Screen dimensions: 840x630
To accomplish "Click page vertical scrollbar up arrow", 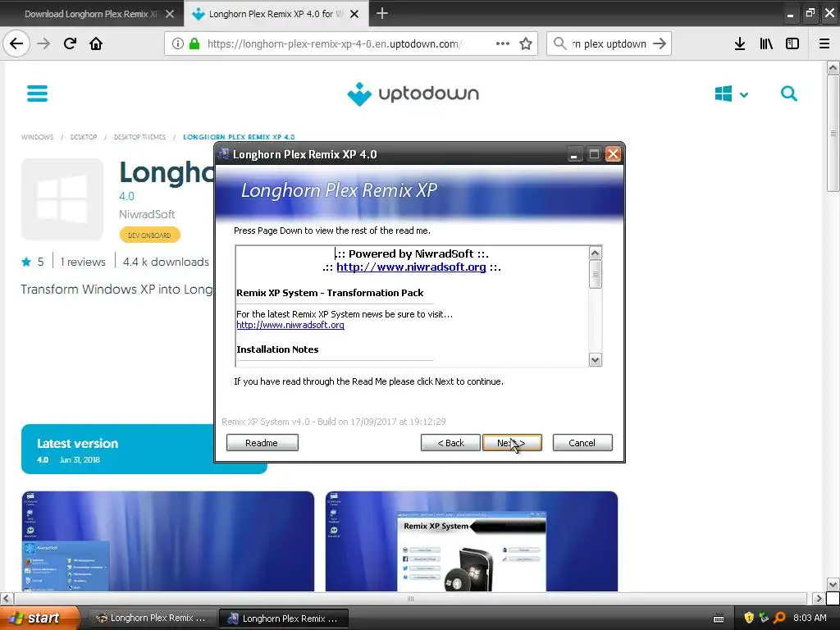I will pyautogui.click(x=833, y=68).
